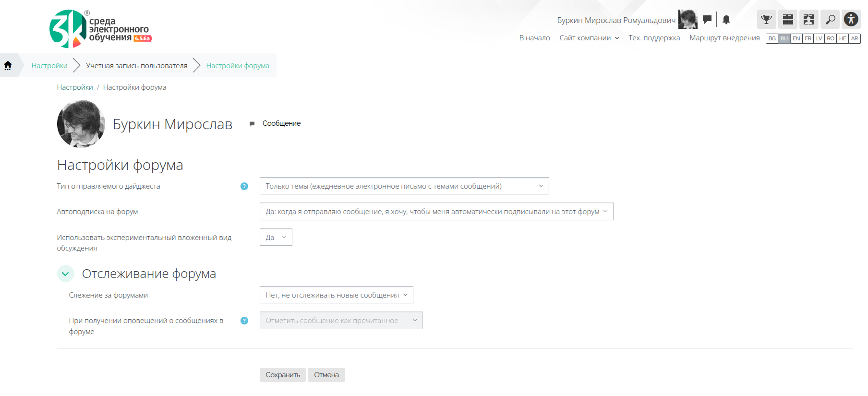The height and width of the screenshot is (396, 868).
Task: Open the notifications bell icon
Action: click(x=726, y=20)
